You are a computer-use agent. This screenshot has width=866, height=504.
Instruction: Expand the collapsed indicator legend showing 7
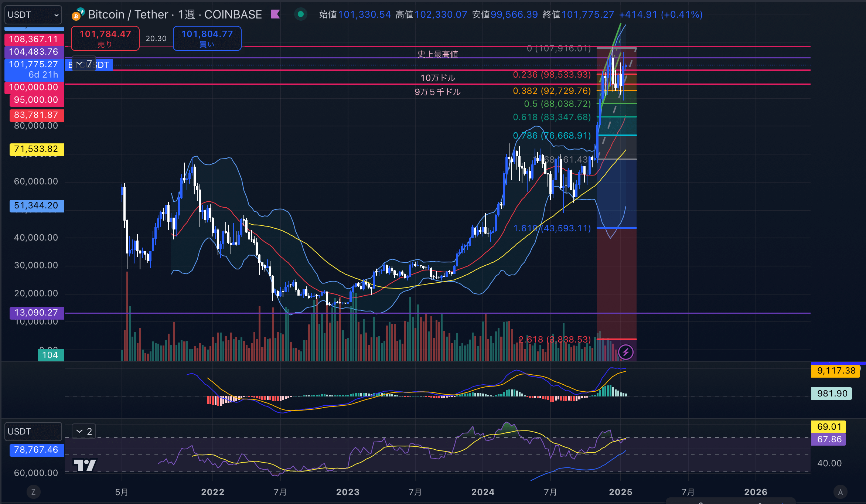tap(84, 64)
